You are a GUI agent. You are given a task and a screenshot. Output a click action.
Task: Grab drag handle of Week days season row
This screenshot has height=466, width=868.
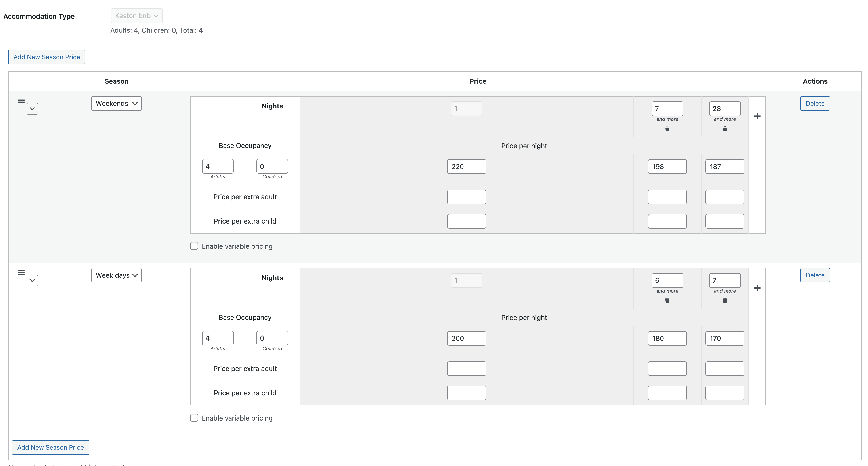21,273
